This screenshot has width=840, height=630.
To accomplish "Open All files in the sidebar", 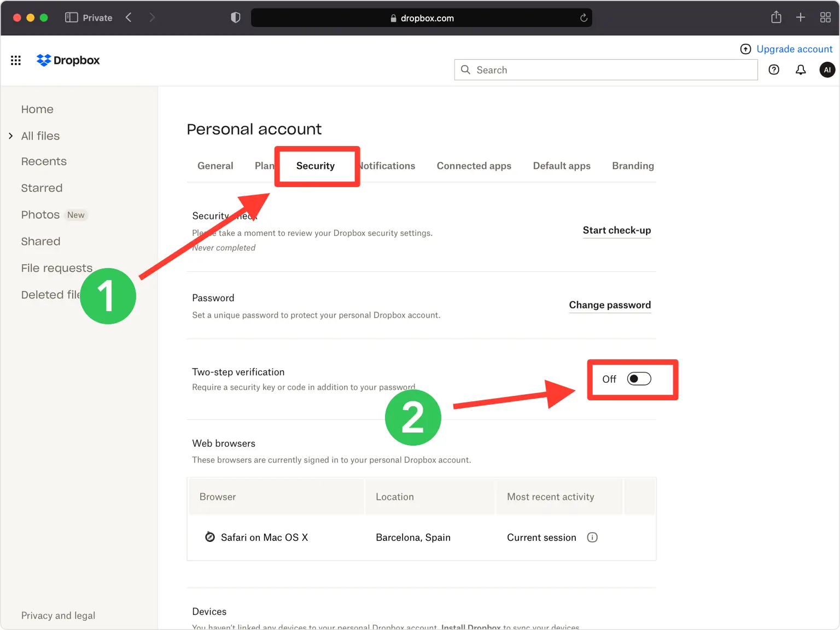I will click(40, 136).
